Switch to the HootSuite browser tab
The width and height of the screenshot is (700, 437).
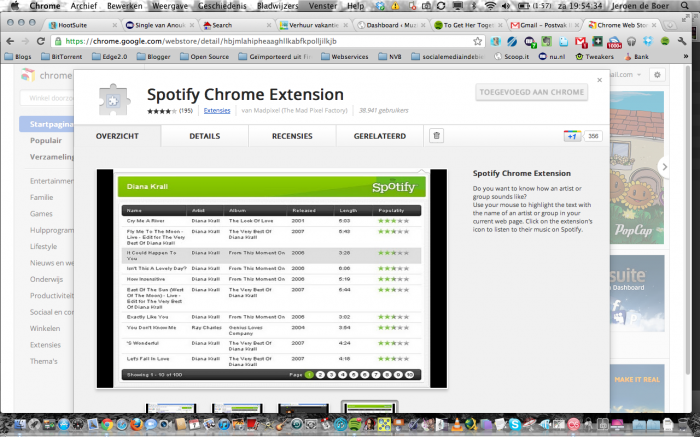[x=81, y=25]
